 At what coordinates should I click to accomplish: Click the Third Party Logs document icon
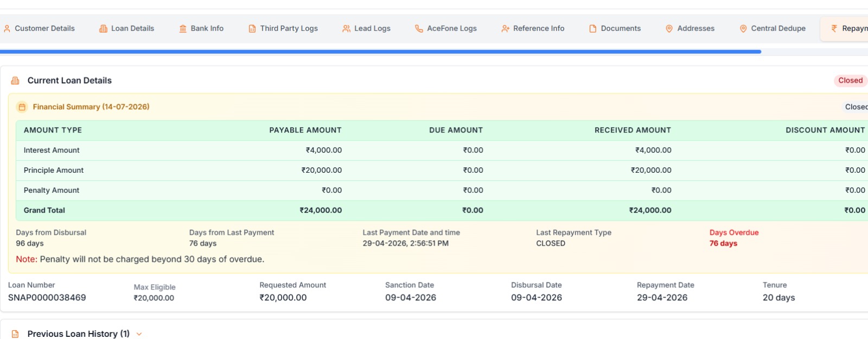(x=252, y=29)
